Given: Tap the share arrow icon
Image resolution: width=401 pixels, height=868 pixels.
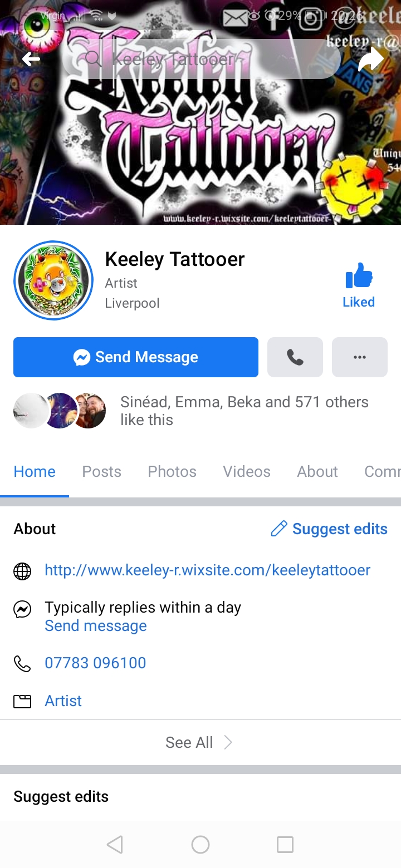Looking at the screenshot, I should pyautogui.click(x=370, y=59).
